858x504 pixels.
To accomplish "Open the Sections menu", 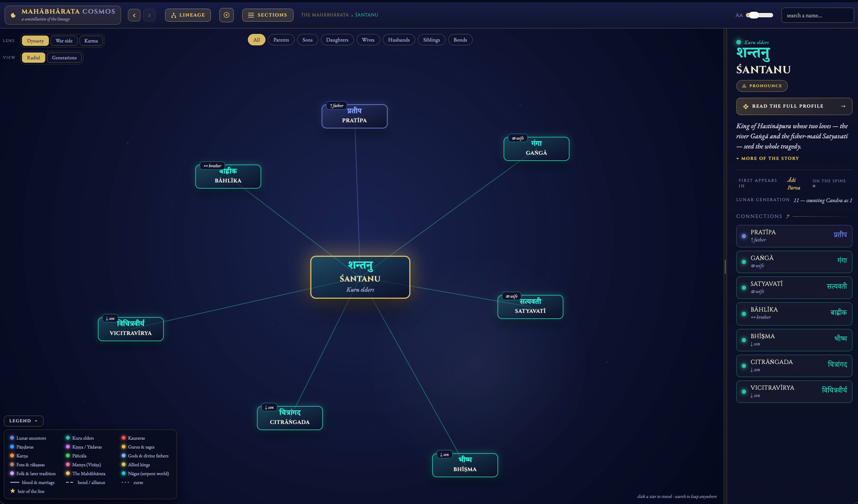I will coord(267,15).
